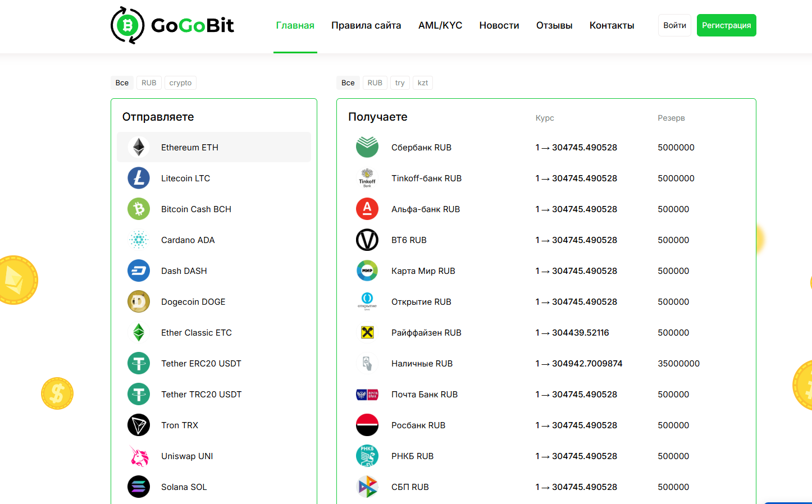Select the Dogecoin DOGE icon

tap(139, 301)
